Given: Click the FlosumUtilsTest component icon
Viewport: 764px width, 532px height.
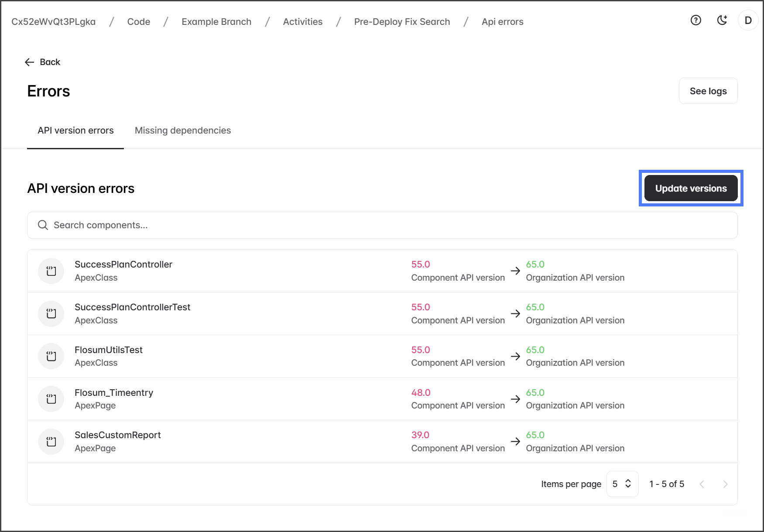Looking at the screenshot, I should point(51,356).
